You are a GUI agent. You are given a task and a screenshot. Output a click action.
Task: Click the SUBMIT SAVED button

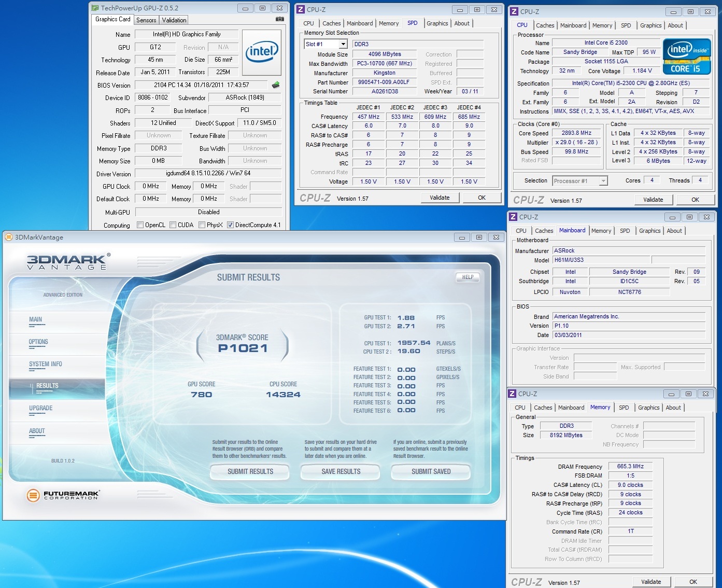[431, 471]
